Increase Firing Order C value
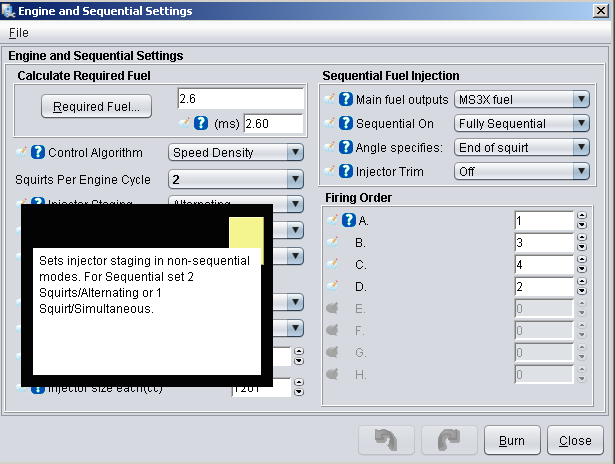Viewport: 615px width, 464px height. point(582,259)
